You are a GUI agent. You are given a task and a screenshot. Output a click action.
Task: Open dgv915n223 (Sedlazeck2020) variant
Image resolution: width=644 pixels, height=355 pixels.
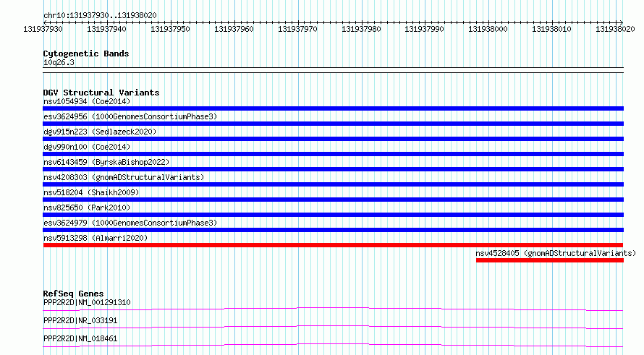coord(100,132)
